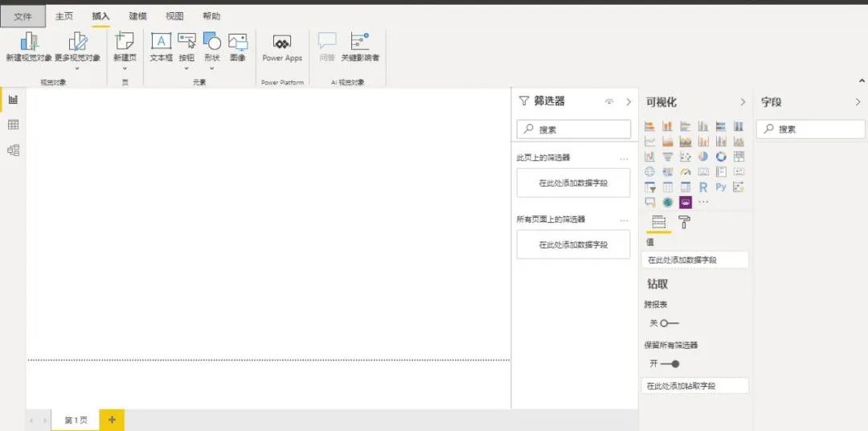Collapse the 筛选器 pane chevron
This screenshot has width=868, height=431.
[x=628, y=102]
